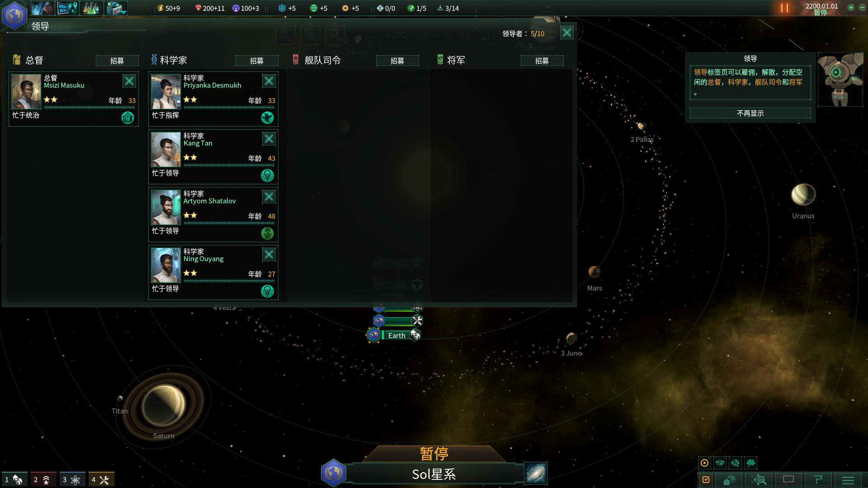This screenshot has height=488, width=868.
Task: Click the leader activity icon for Ning Ouyang
Action: [x=267, y=290]
